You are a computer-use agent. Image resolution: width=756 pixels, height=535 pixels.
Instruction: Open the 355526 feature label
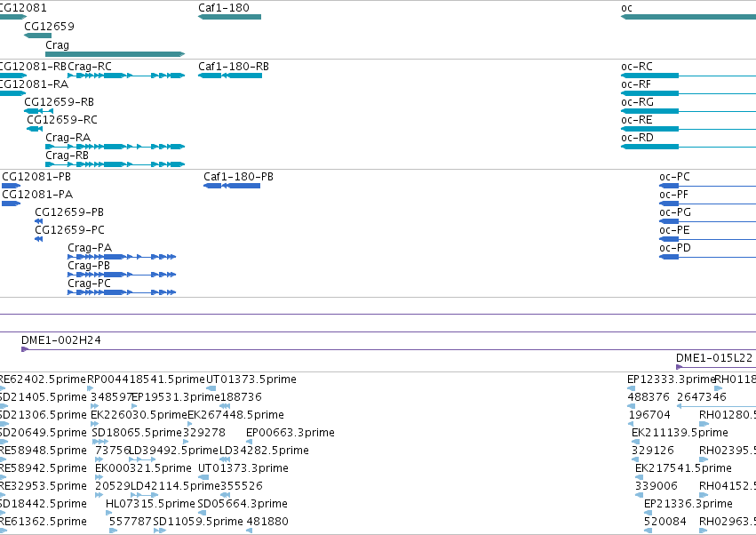[x=242, y=486]
